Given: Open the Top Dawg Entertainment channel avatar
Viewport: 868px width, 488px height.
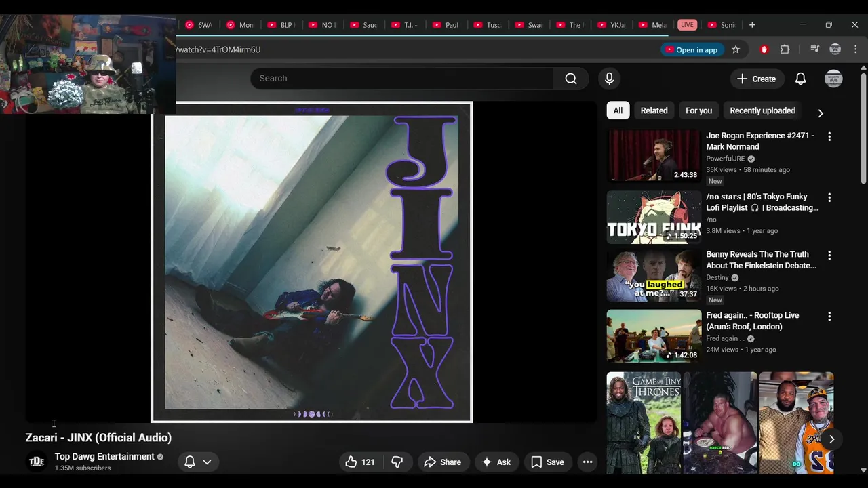Looking at the screenshot, I should [x=37, y=462].
